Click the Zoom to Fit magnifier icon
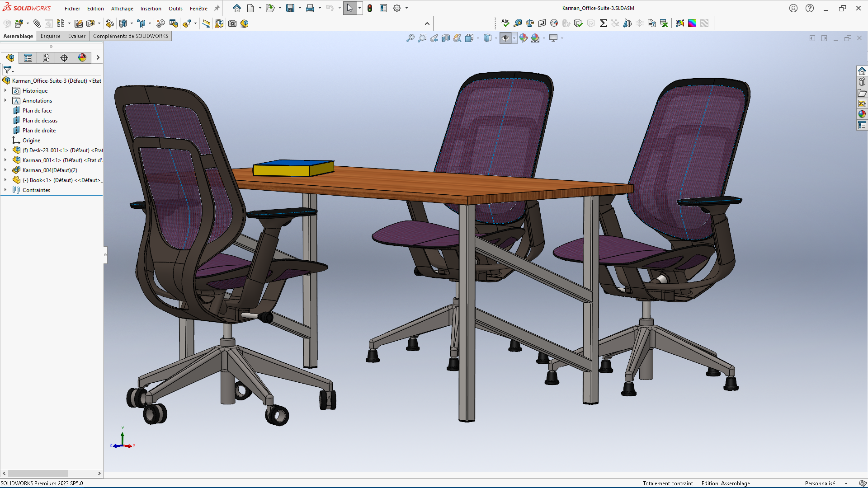Image resolution: width=868 pixels, height=488 pixels. [410, 38]
